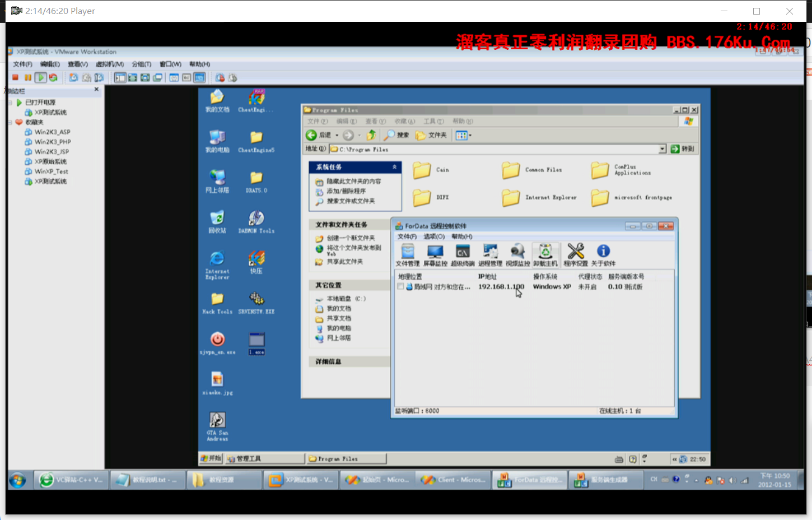
Task: Open Explorer views dropdown button
Action: [x=463, y=135]
